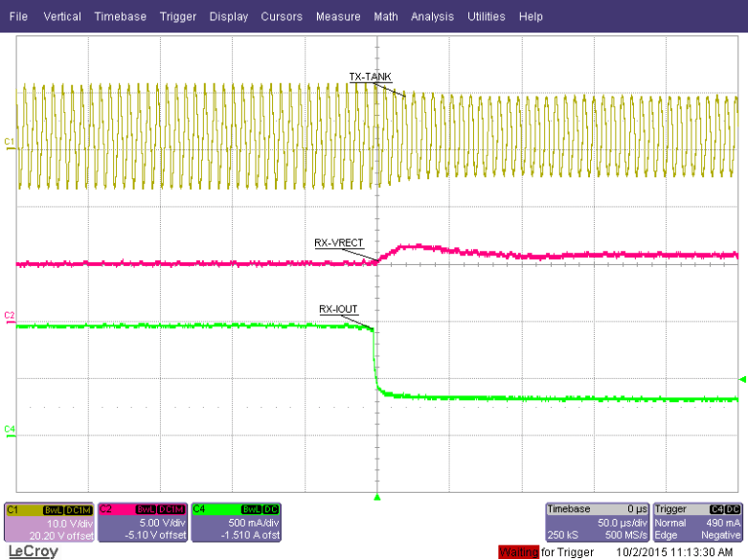Click the C2 ground level marker
The height and width of the screenshot is (560, 748).
9,318
